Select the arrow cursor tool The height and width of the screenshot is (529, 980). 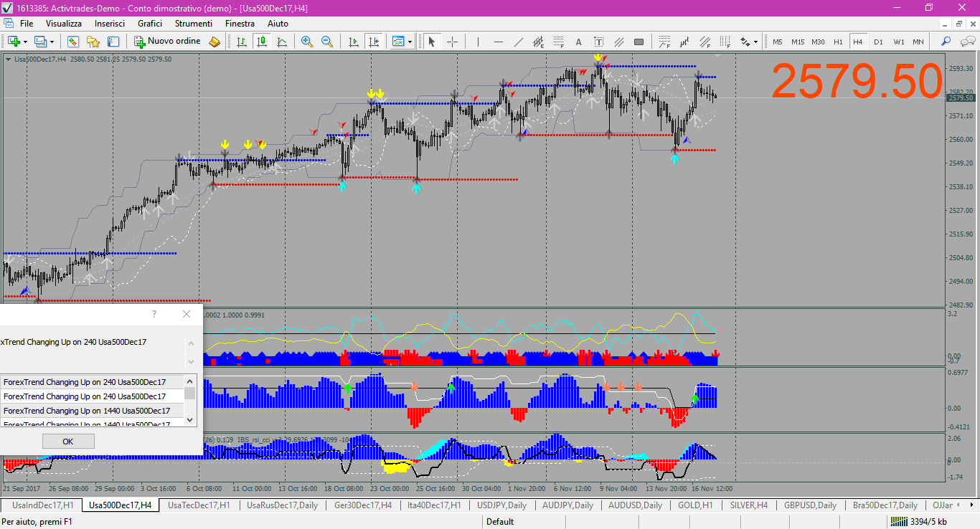[432, 42]
